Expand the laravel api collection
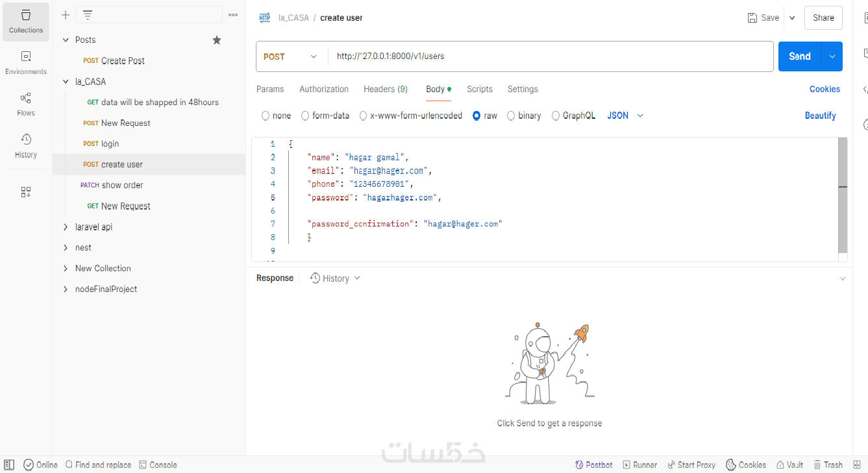Image resolution: width=868 pixels, height=473 pixels. [x=66, y=227]
